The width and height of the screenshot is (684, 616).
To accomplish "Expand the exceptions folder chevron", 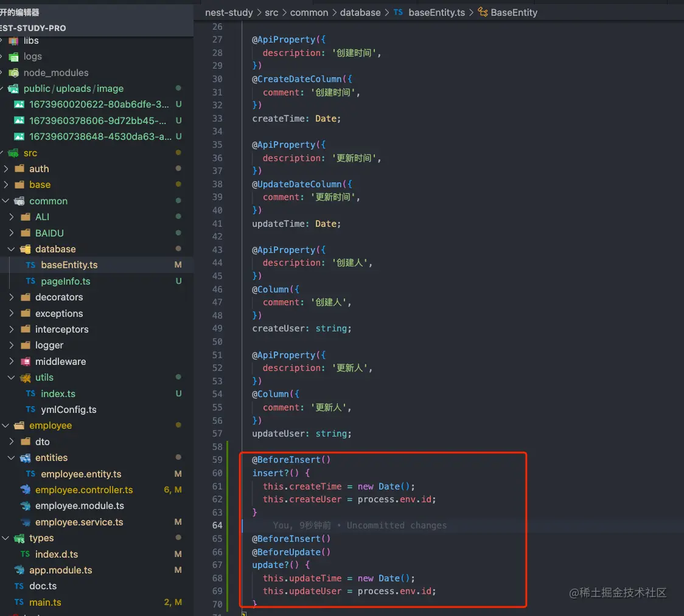I will pos(12,313).
